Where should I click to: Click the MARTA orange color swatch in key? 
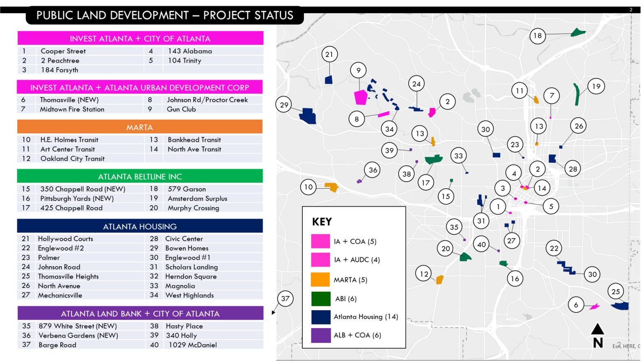point(320,279)
